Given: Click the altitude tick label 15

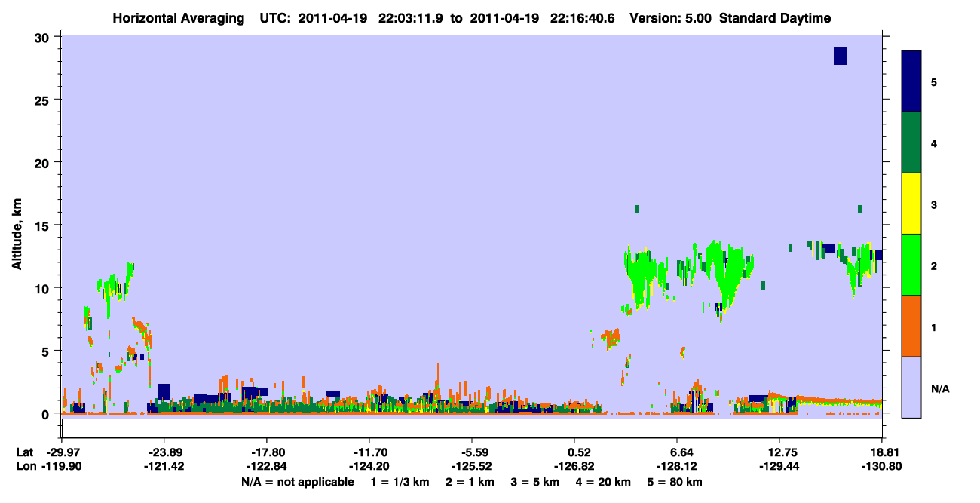Looking at the screenshot, I should [44, 225].
